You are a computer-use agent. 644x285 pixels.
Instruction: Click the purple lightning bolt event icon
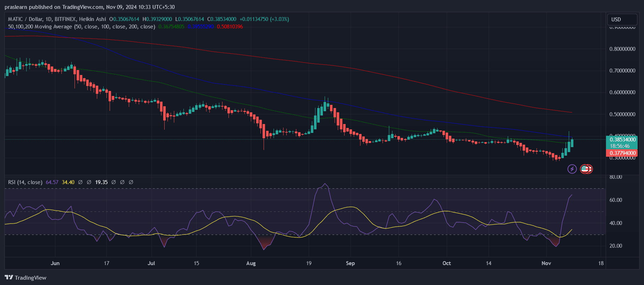[572, 169]
